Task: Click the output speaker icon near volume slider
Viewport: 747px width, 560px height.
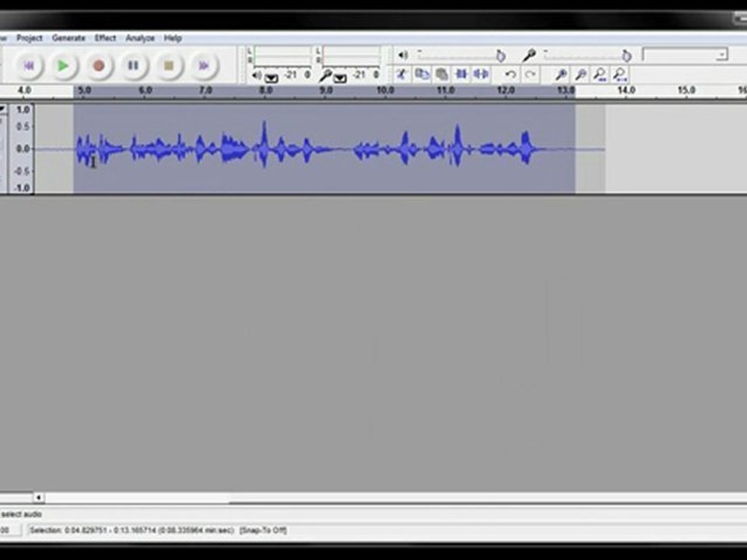Action: (x=403, y=55)
